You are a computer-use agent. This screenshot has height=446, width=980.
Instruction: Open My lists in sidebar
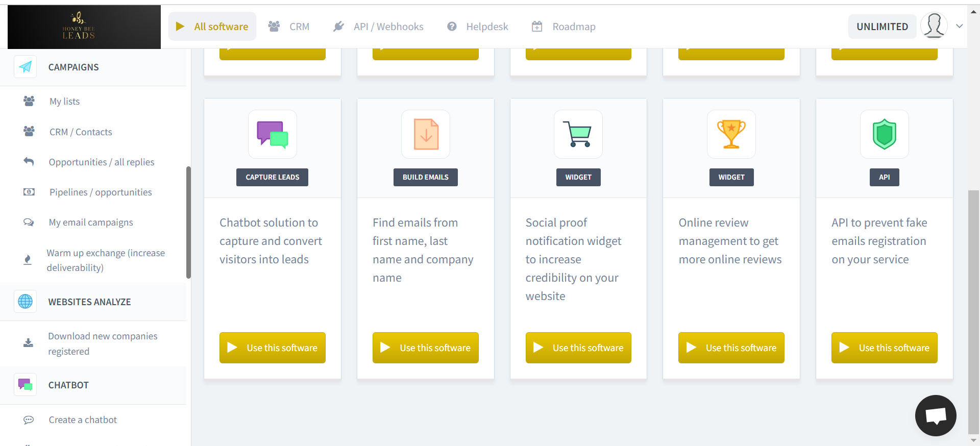64,102
